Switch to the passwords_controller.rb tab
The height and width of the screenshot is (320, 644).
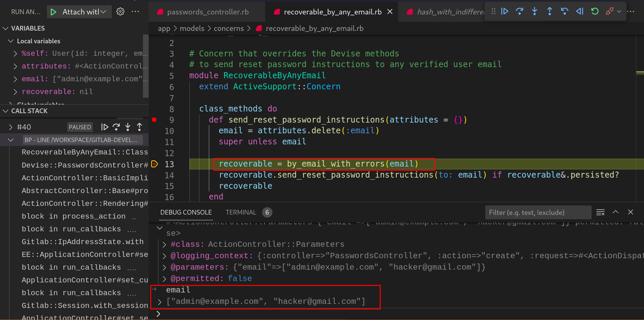pos(207,12)
